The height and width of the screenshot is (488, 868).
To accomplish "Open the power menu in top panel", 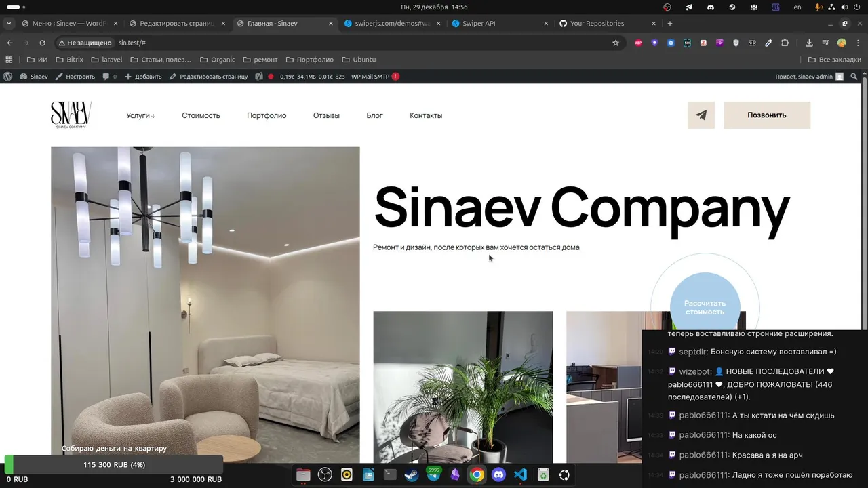I will click(857, 7).
